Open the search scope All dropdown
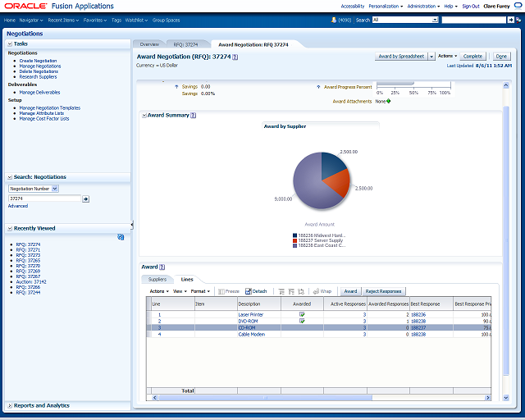This screenshot has height=420, width=525. tap(435, 20)
